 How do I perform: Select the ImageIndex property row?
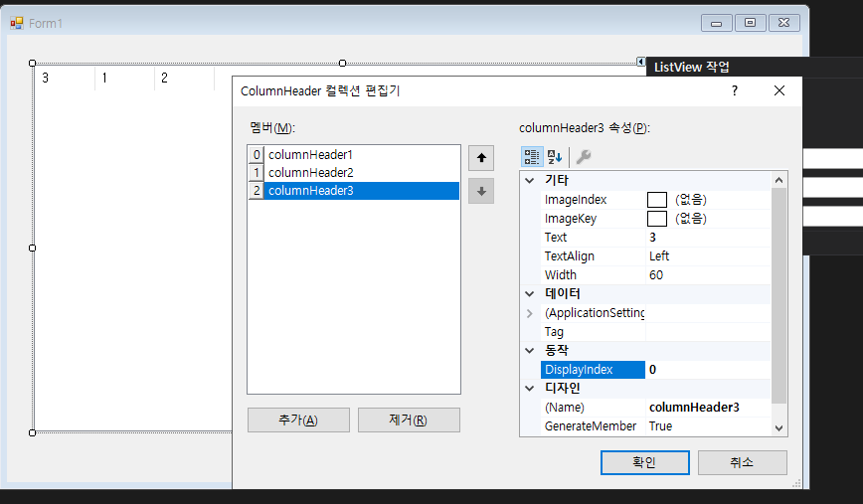tap(656, 200)
